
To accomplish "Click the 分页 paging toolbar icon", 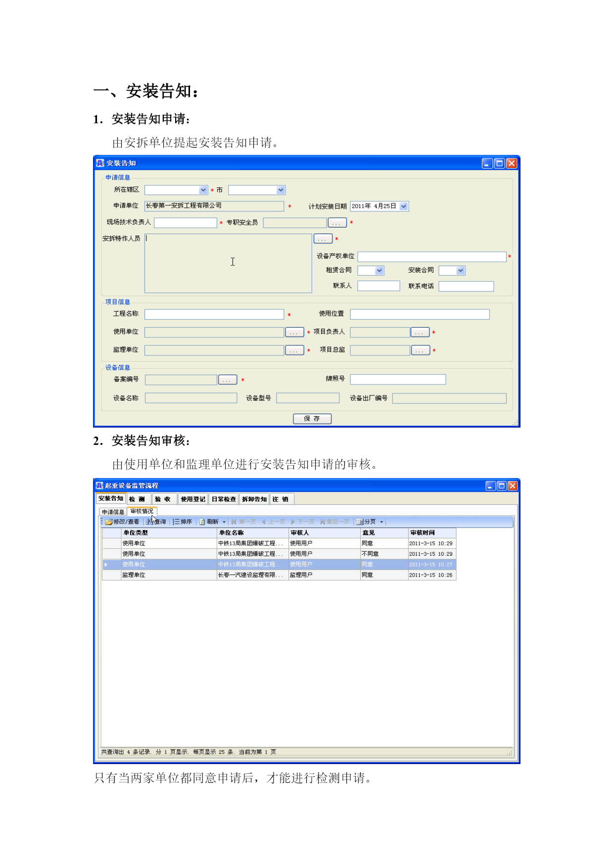I will point(360,522).
